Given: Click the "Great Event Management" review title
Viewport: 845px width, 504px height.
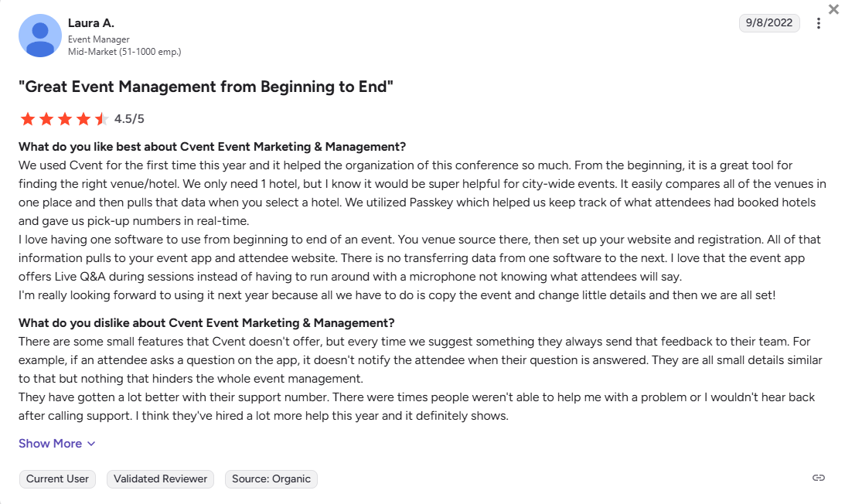Looking at the screenshot, I should click(206, 87).
